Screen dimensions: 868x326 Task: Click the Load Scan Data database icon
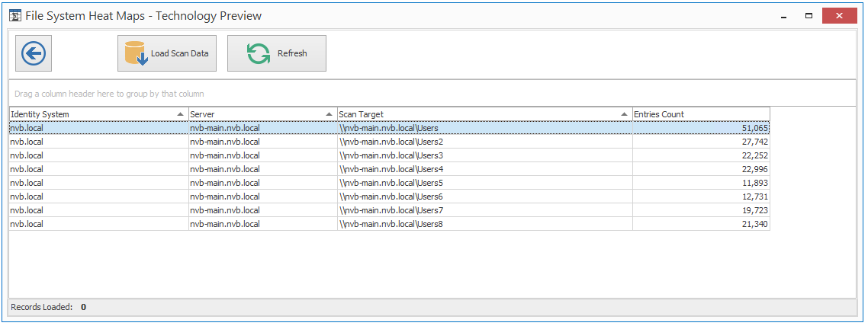click(x=136, y=53)
